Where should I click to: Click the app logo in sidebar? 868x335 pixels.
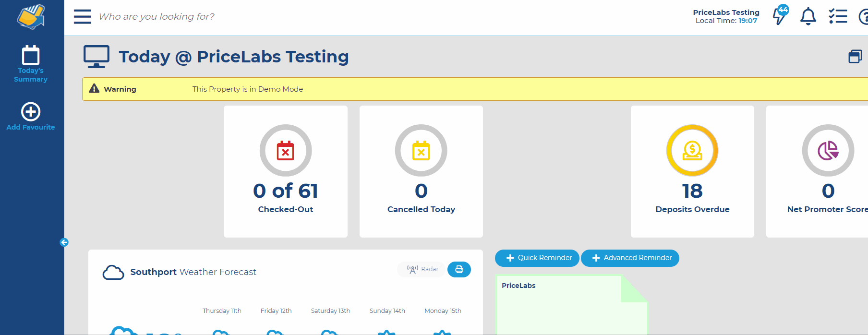[31, 17]
